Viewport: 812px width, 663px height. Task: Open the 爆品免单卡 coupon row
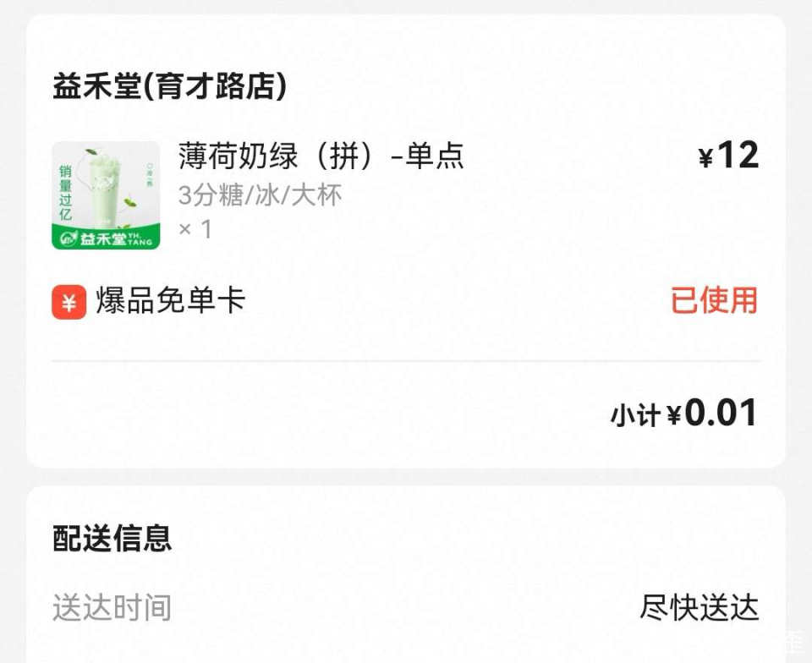pyautogui.click(x=170, y=301)
